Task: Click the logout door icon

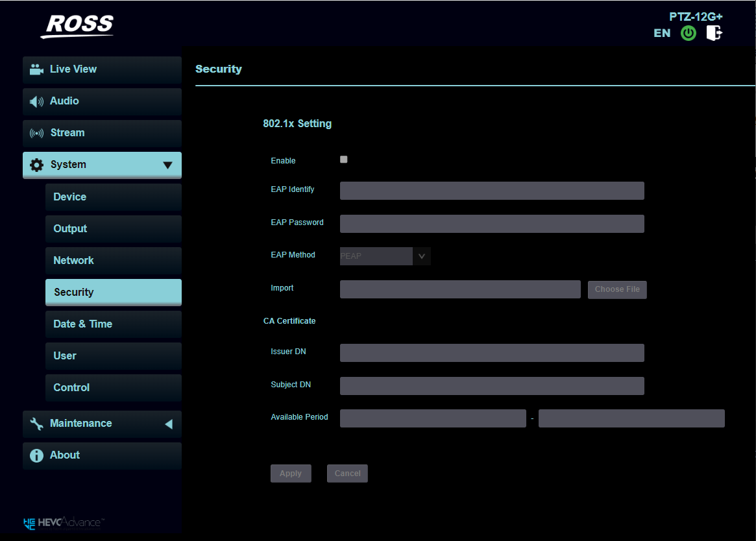Action: click(714, 33)
